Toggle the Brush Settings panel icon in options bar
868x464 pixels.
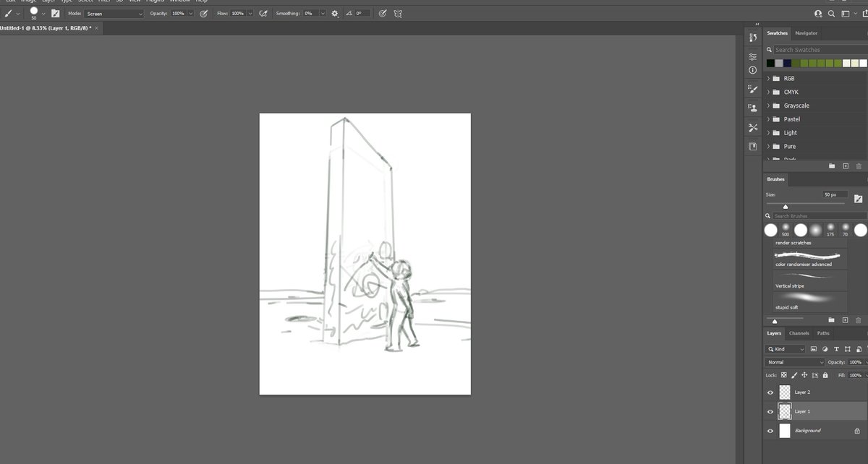[x=56, y=13]
